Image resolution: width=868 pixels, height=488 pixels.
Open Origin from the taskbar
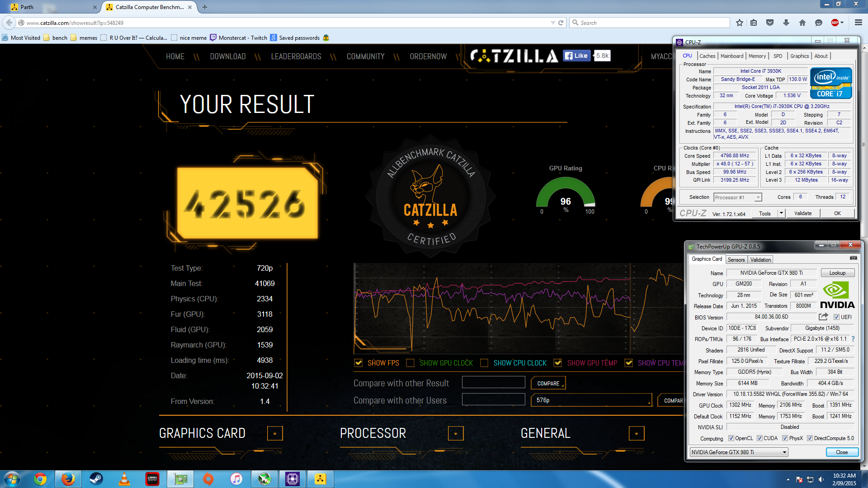pyautogui.click(x=208, y=479)
